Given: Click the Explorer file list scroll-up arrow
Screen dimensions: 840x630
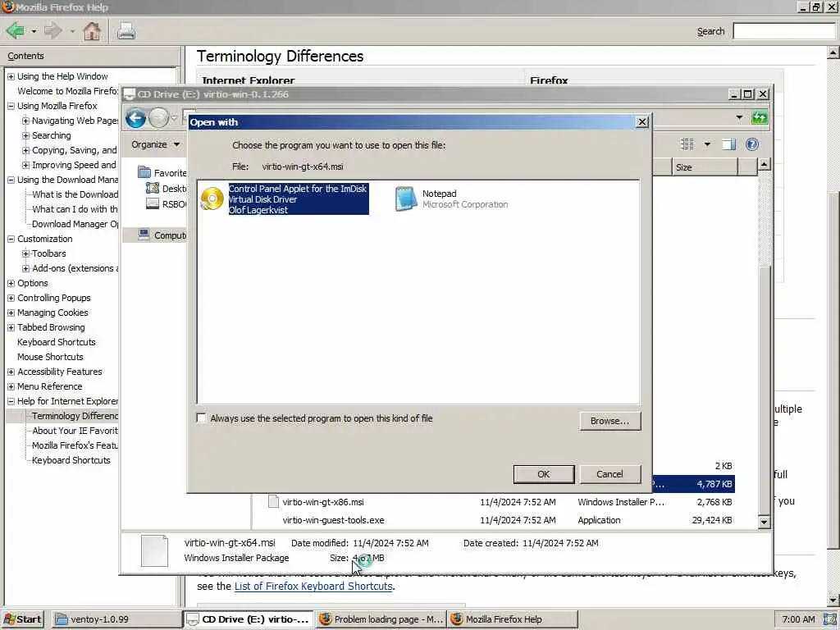Looking at the screenshot, I should click(765, 164).
